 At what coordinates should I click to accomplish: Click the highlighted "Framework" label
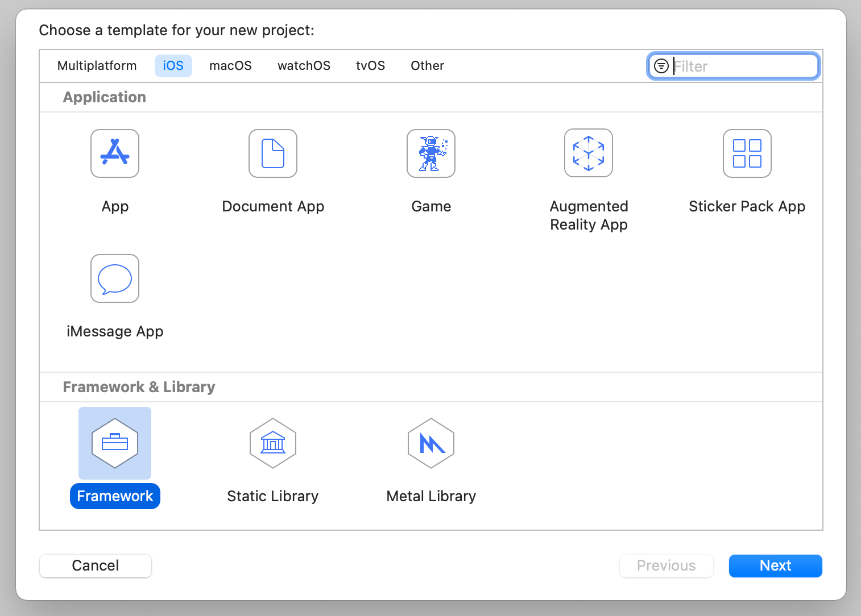click(115, 496)
